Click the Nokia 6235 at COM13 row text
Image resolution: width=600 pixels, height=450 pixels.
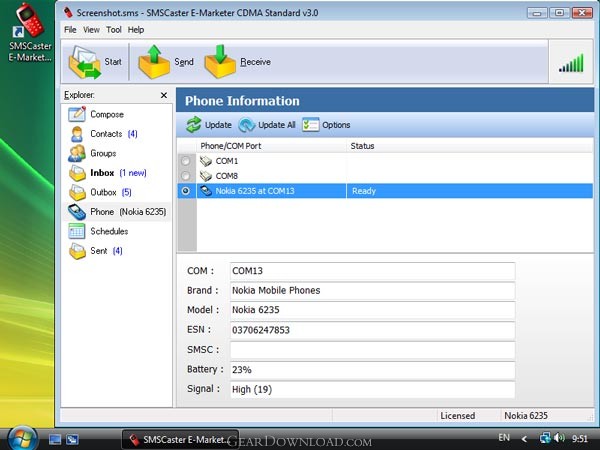(255, 191)
